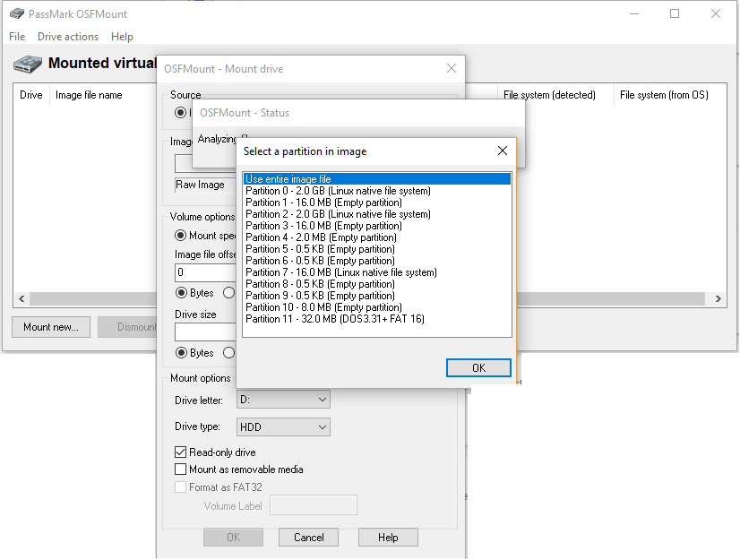Select Partition 4 - 2.0 MB Empty partition
The image size is (740, 560).
[x=377, y=237]
